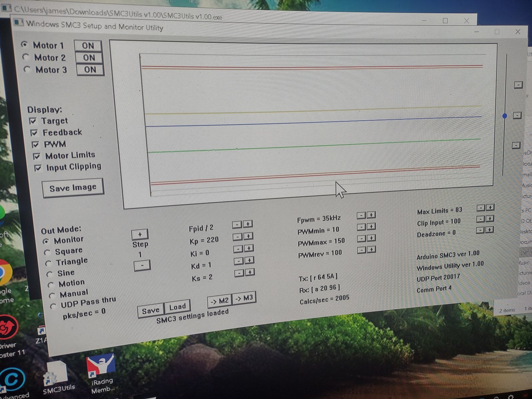
Task: Increase PWMrev with plus
Action: tap(371, 249)
